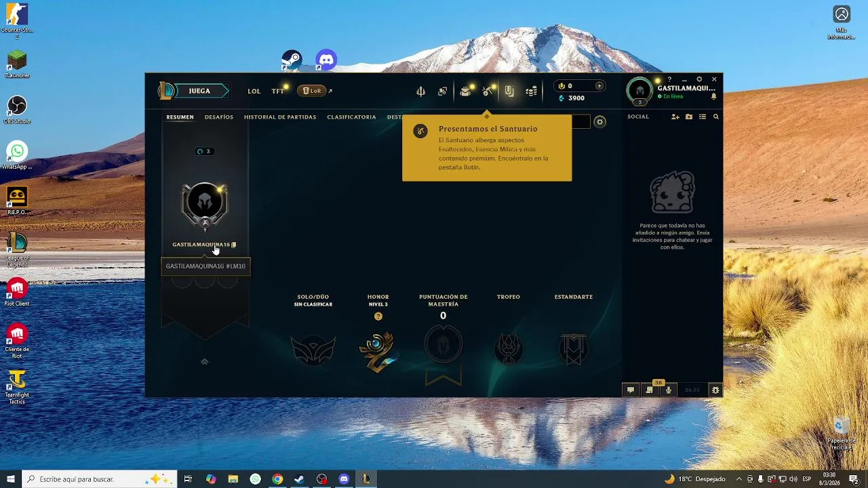Click the ESTANDARTE banner emblem
This screenshot has height=488, width=868.
(x=573, y=349)
